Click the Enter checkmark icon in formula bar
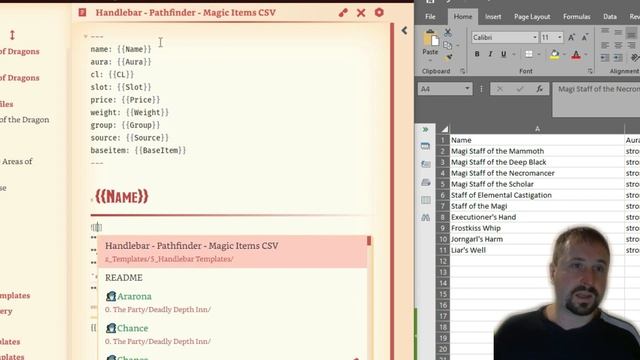Viewport: 640px width, 360px height. point(520,89)
